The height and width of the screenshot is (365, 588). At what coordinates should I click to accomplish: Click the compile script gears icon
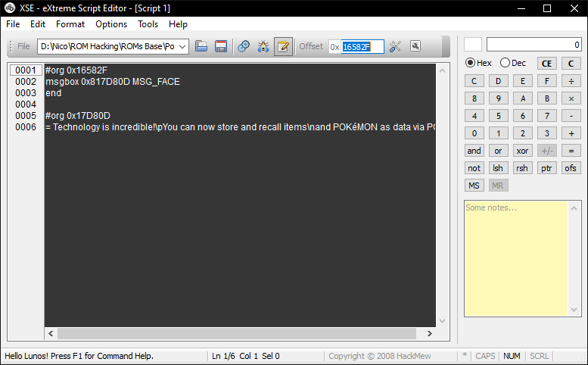tap(244, 46)
